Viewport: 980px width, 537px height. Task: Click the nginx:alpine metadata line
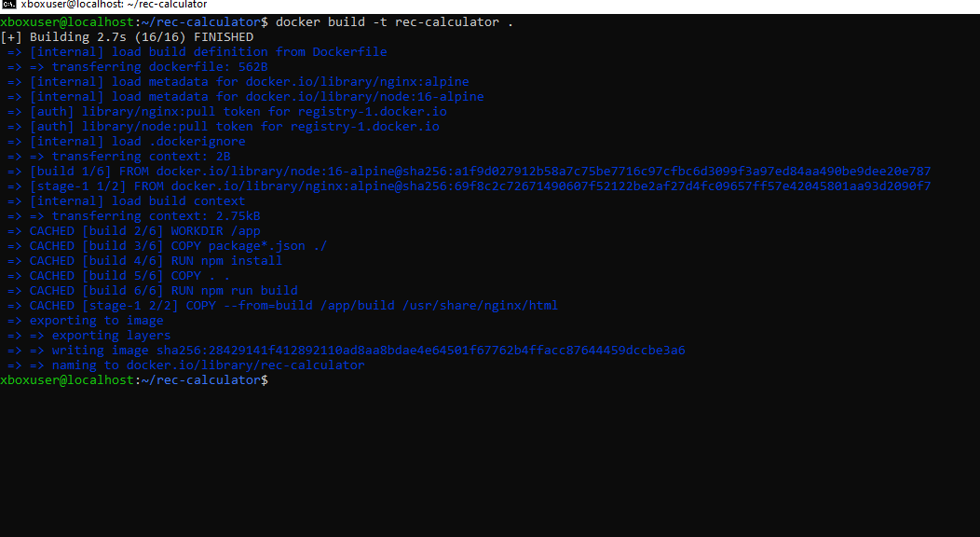[250, 82]
